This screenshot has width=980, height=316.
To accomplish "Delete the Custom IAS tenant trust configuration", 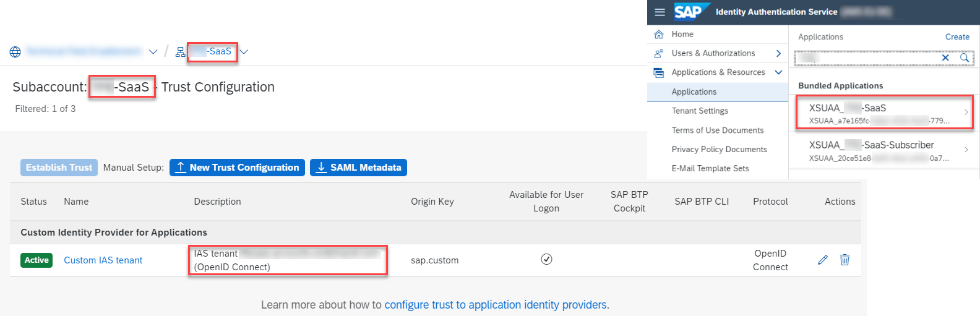I will [845, 260].
